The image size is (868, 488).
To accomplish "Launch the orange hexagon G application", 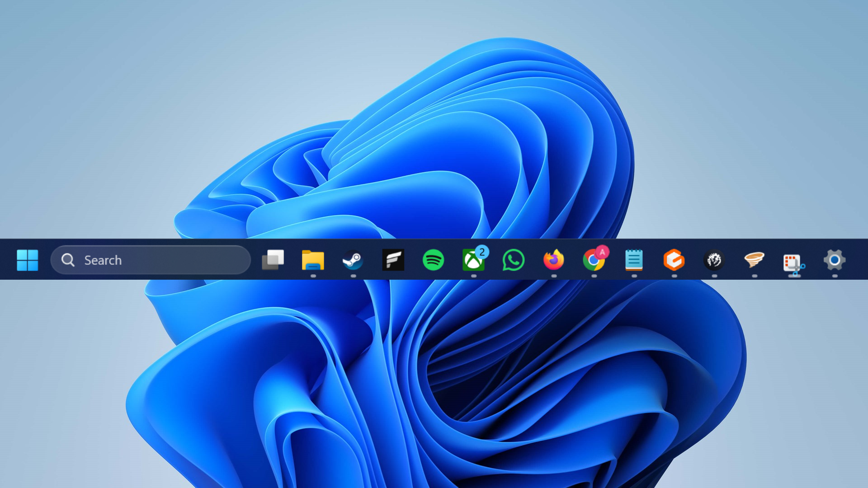I will click(x=674, y=260).
